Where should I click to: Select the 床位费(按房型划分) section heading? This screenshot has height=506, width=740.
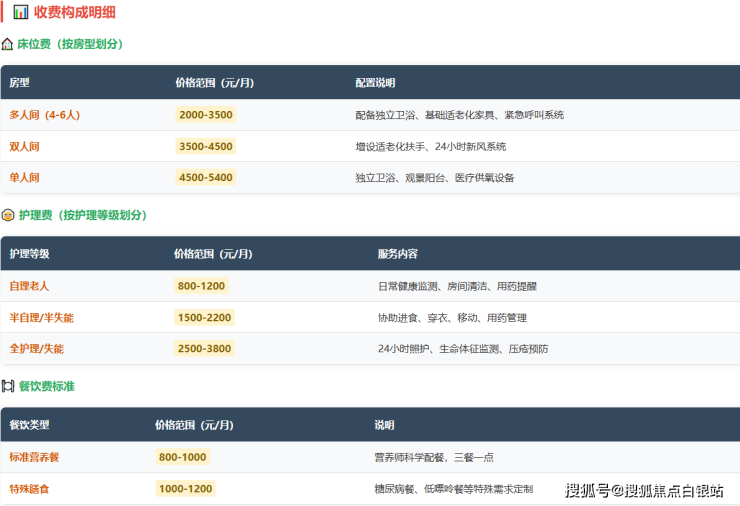(70, 44)
